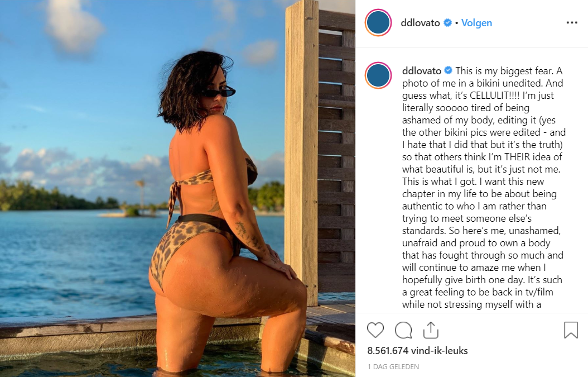Viewport: 588px width, 377px height.
Task: Like the post with heart icon
Action: pyautogui.click(x=375, y=330)
